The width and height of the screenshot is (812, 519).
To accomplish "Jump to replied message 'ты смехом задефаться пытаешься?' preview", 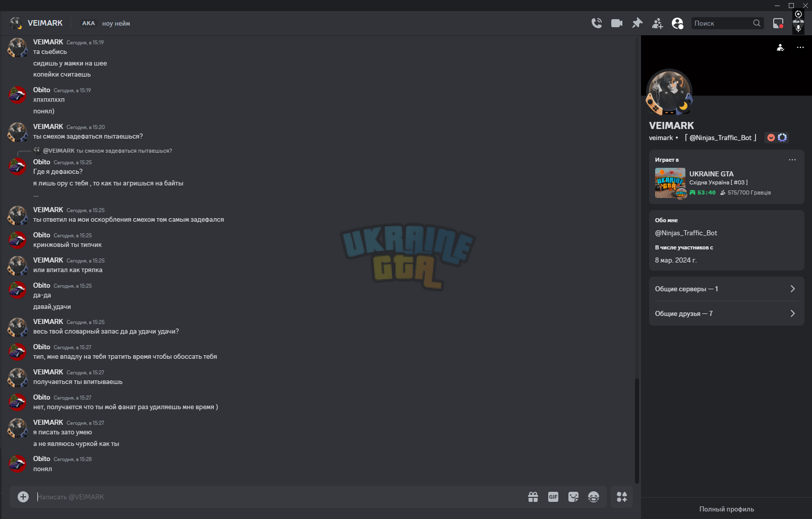I will pos(124,151).
